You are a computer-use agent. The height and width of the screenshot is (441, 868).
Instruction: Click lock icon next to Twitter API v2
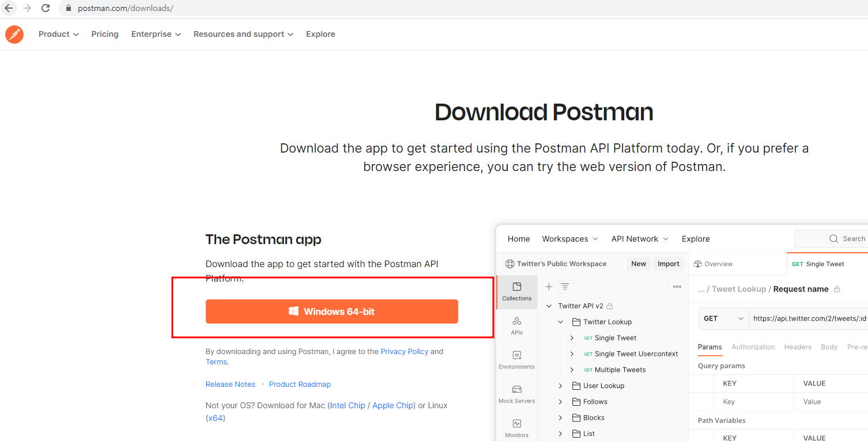pos(610,306)
